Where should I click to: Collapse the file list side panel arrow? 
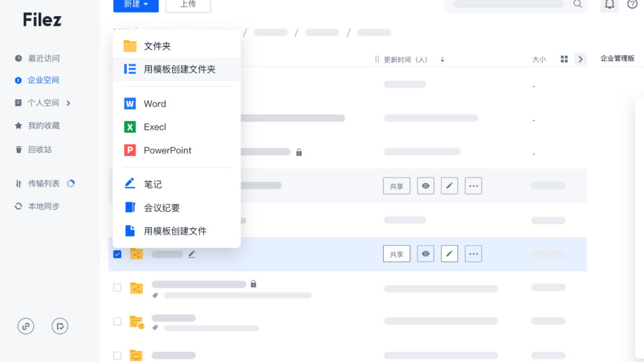coord(580,59)
